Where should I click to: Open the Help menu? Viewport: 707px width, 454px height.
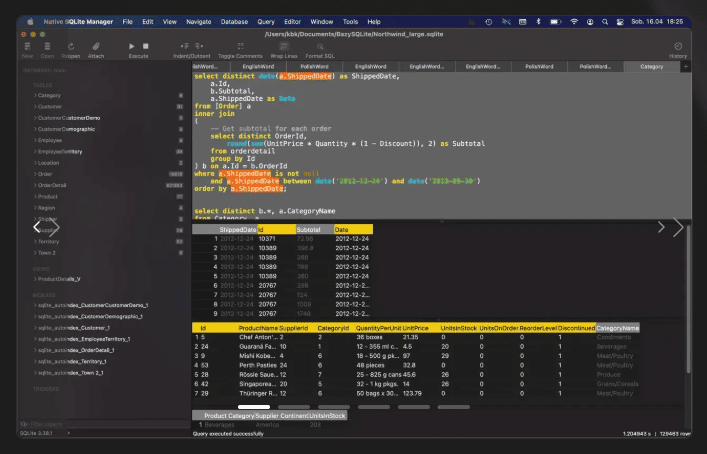click(374, 22)
